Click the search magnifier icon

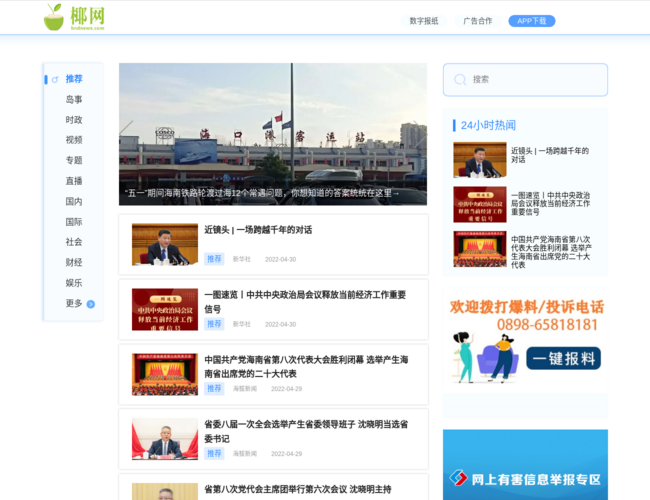pyautogui.click(x=460, y=79)
